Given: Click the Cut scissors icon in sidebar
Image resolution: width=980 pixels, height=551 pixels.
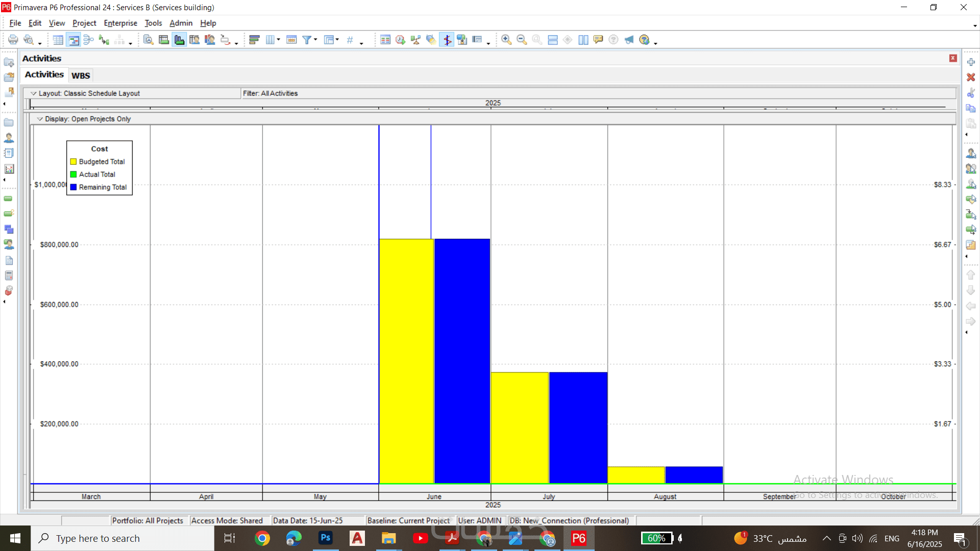Looking at the screenshot, I should click(x=971, y=93).
